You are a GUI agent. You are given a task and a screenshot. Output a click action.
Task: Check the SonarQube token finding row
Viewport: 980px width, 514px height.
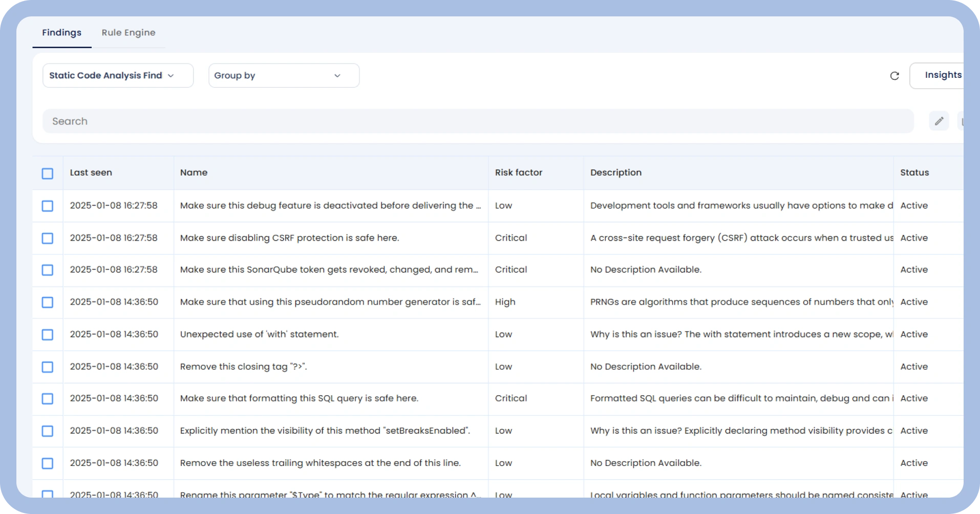[x=47, y=270]
